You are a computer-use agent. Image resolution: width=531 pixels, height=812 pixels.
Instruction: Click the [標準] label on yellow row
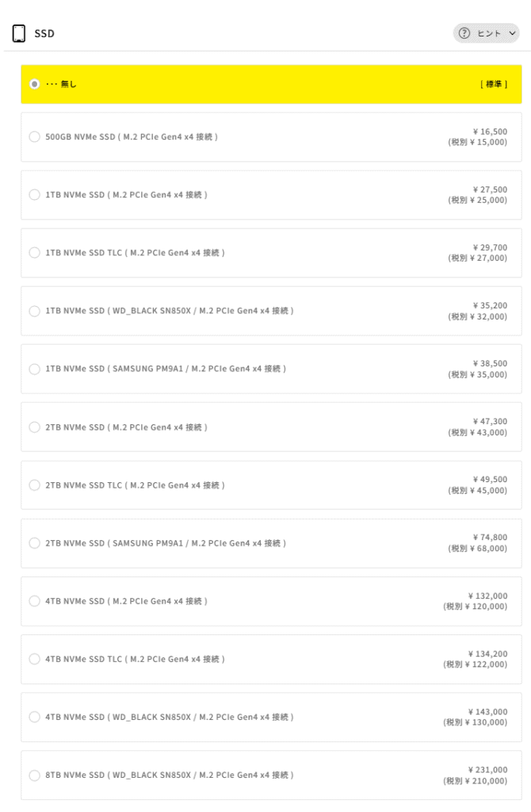(494, 83)
